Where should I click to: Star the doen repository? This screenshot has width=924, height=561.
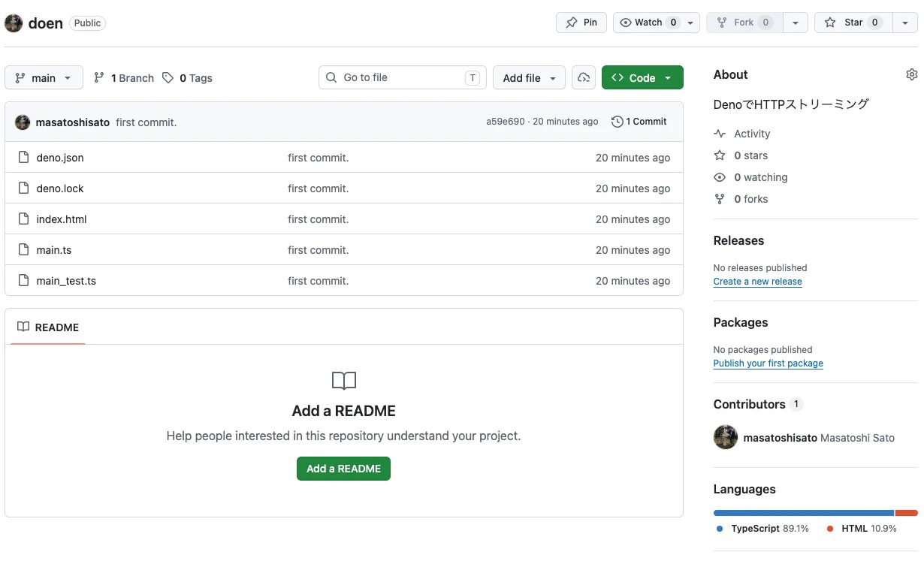click(x=853, y=23)
